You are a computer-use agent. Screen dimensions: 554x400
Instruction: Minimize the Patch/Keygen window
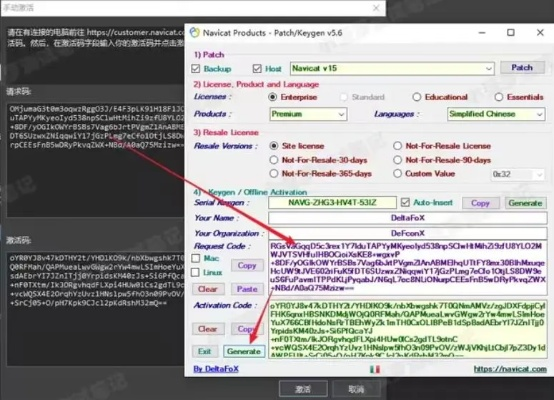pos(482,33)
